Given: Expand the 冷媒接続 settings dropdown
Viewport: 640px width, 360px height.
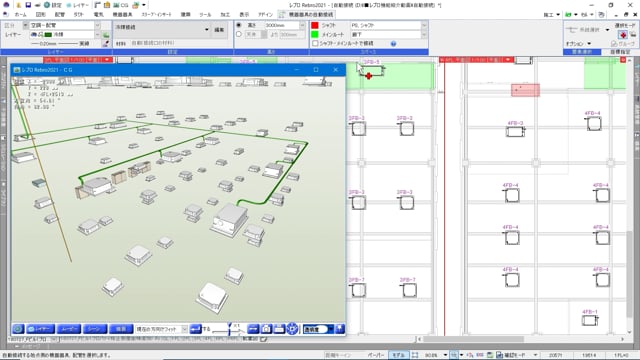Looking at the screenshot, I should [207, 30].
